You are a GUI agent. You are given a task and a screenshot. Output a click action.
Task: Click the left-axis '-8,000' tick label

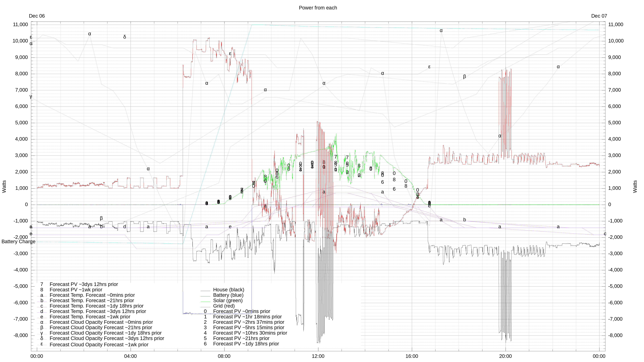click(x=21, y=335)
